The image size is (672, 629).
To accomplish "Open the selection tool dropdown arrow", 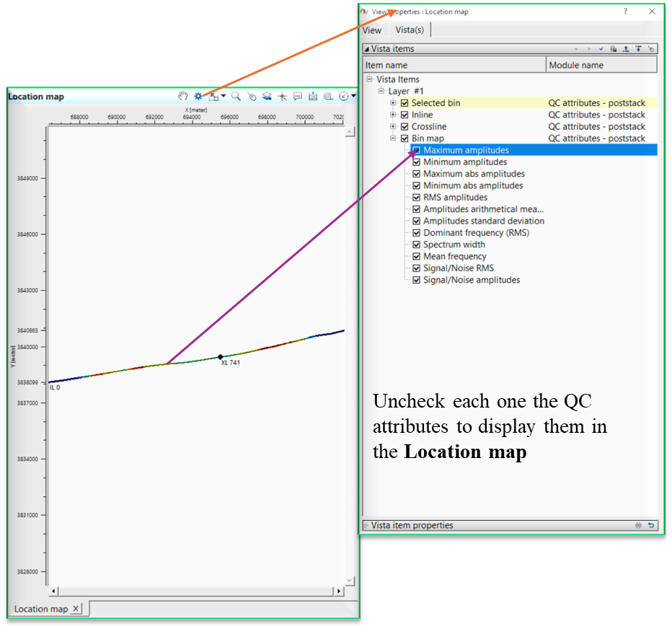I will point(224,95).
